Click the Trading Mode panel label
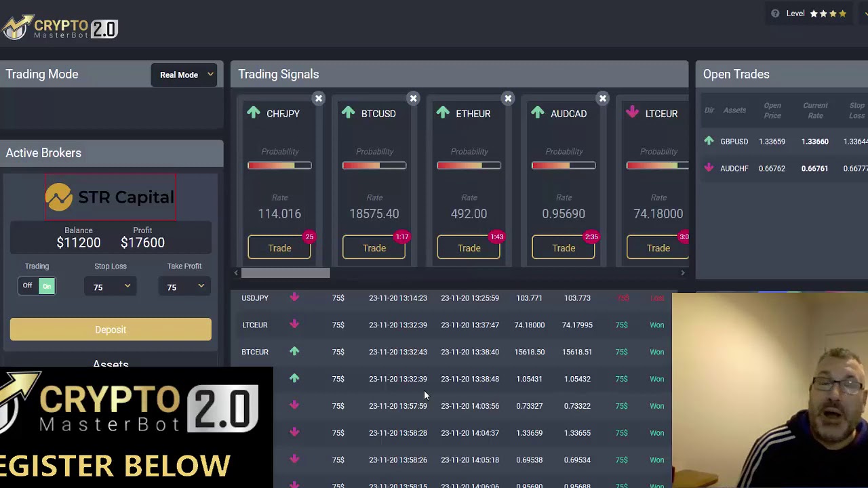Viewport: 868px width, 488px height. pyautogui.click(x=42, y=75)
